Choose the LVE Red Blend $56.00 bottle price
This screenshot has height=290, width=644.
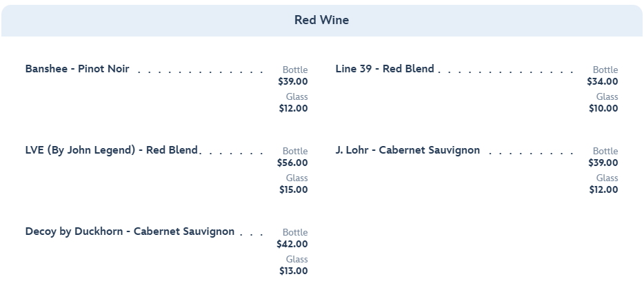(293, 163)
